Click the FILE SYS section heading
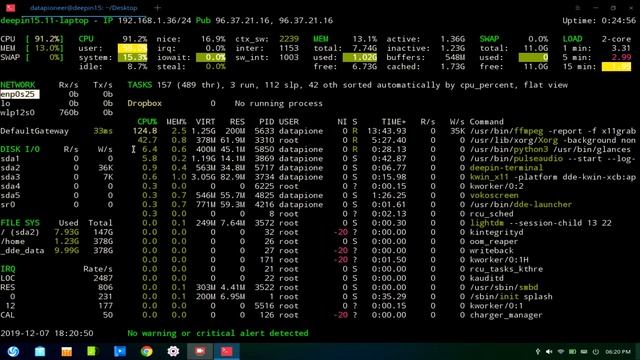640x360 pixels. pyautogui.click(x=20, y=223)
